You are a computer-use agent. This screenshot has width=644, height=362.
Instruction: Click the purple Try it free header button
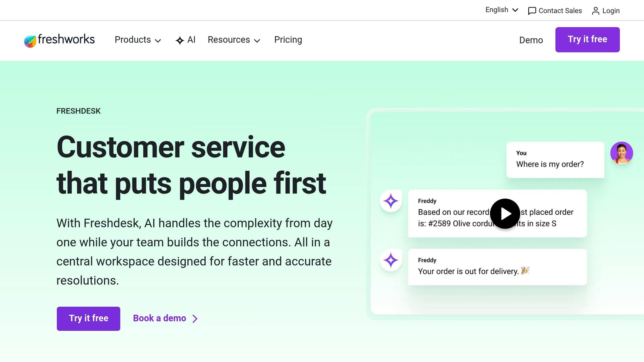587,39
